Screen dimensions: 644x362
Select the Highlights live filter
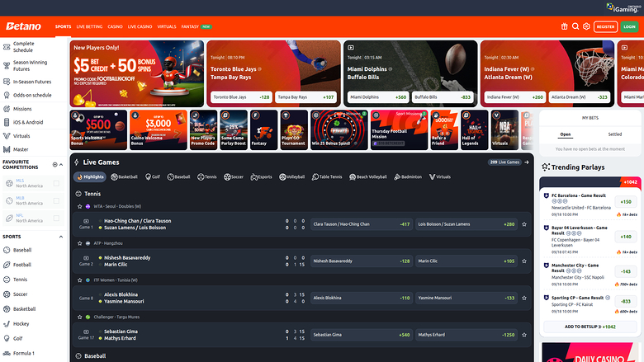click(x=90, y=176)
